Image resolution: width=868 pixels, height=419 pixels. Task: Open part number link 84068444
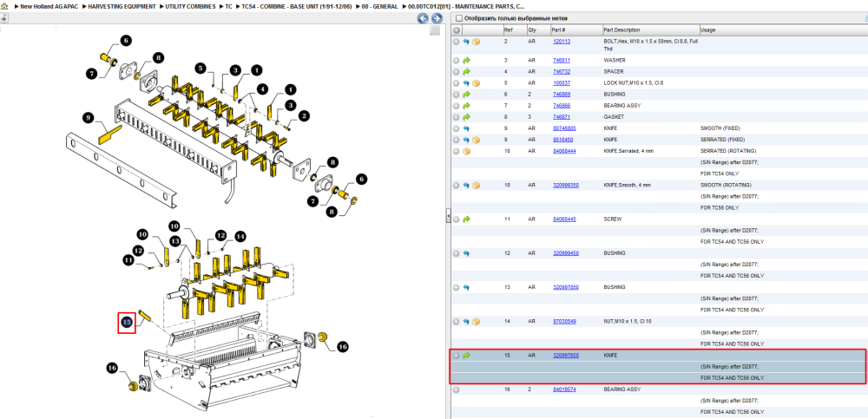pyautogui.click(x=564, y=151)
